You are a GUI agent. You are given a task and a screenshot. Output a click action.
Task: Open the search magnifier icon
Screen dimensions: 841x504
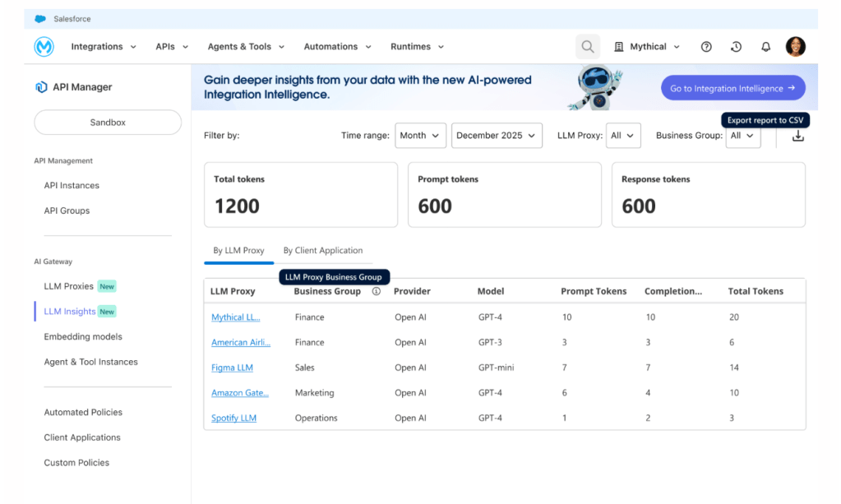588,47
